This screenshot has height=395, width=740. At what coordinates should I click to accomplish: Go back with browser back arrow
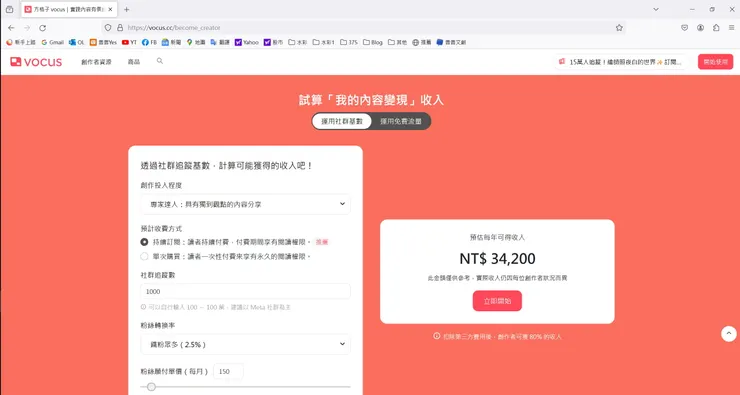pyautogui.click(x=11, y=28)
